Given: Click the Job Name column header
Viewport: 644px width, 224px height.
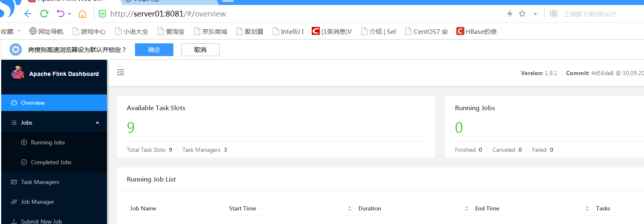Looking at the screenshot, I should tap(143, 208).
